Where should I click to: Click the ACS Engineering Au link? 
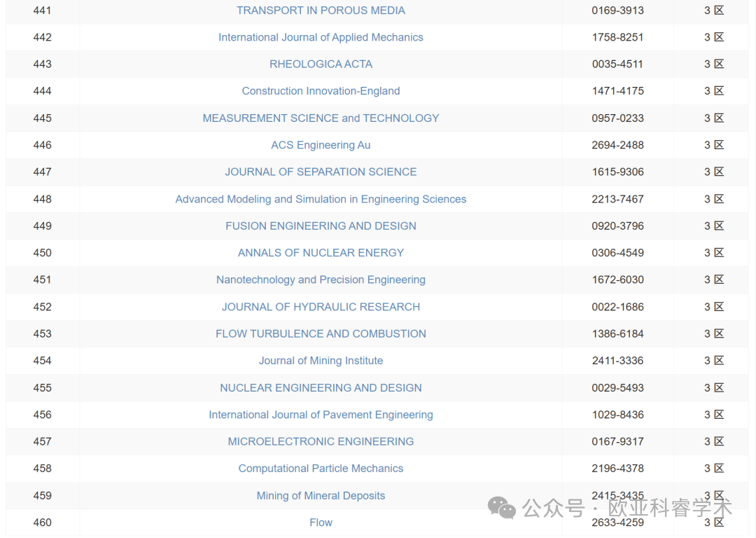(x=321, y=145)
